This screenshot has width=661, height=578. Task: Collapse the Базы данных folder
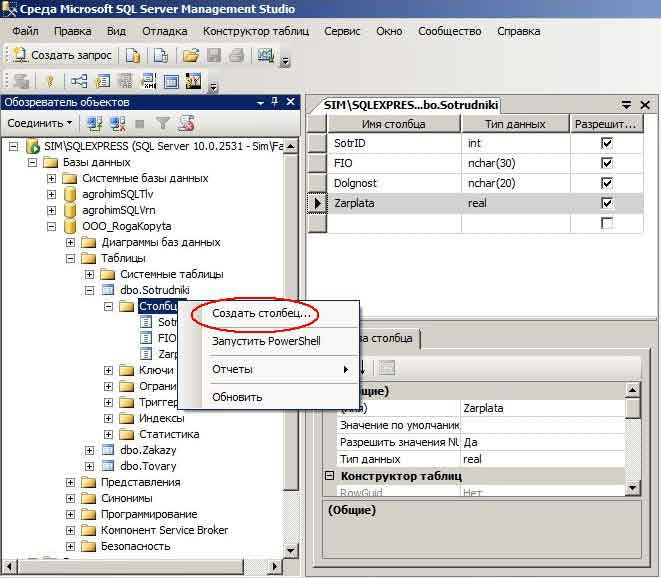32,162
